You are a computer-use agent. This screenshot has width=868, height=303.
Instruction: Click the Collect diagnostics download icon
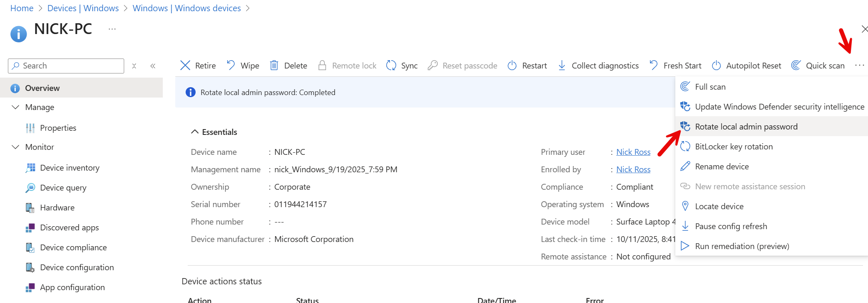[562, 66]
